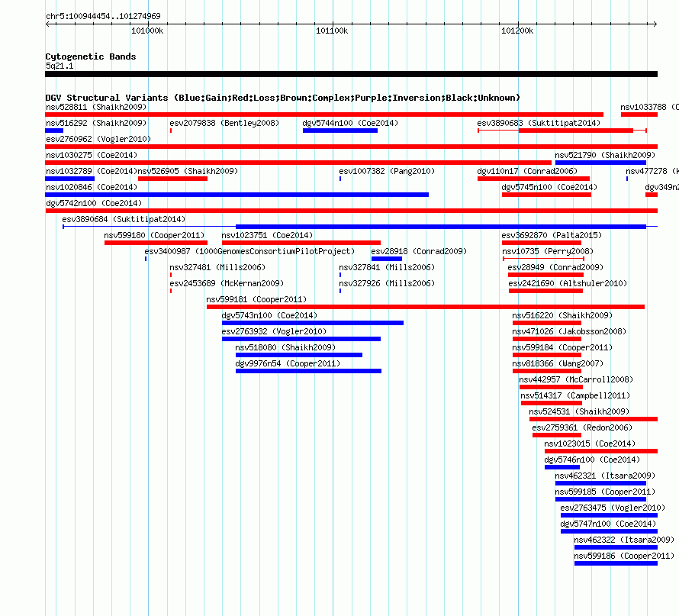This screenshot has height=616, width=679.
Task: Select dgv5742n100 (Coe2014) label
Action: 94,203
